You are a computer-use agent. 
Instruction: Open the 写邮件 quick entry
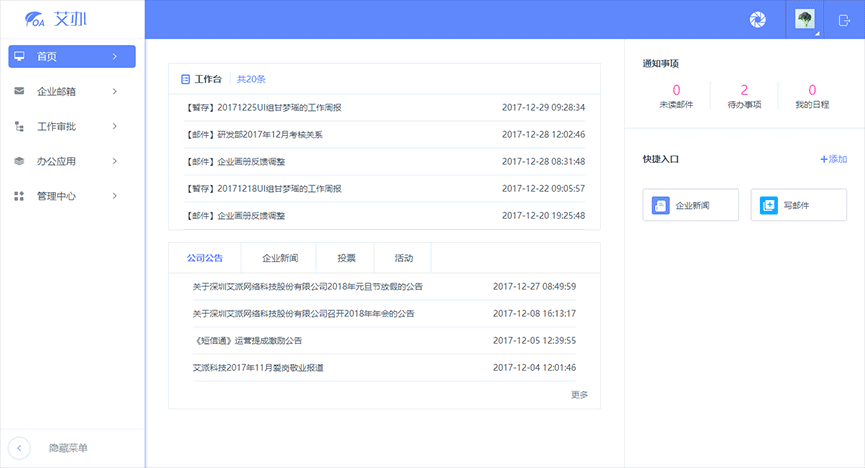[x=798, y=205]
